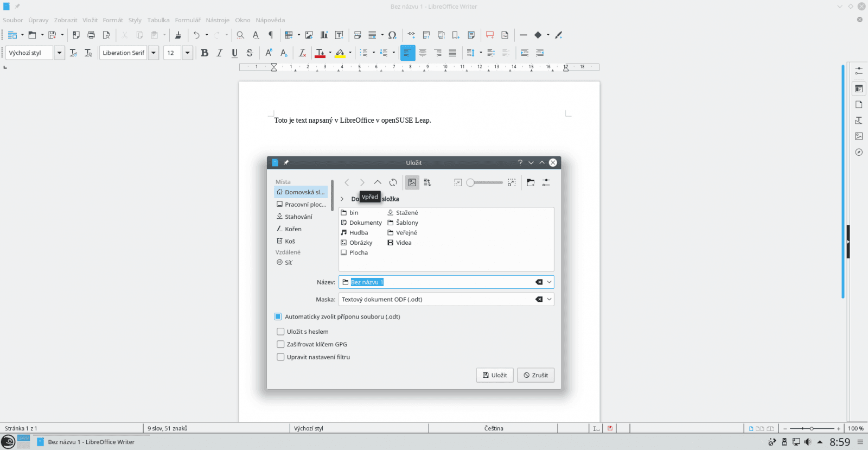Toggle file preview in save dialog

pos(412,182)
